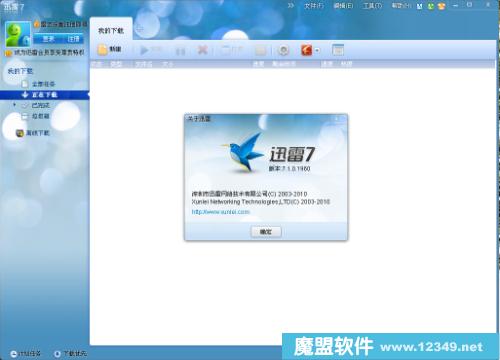This screenshot has width=500, height=360.
Task: Open the xunlei.com link in the dialog
Action: (x=220, y=212)
